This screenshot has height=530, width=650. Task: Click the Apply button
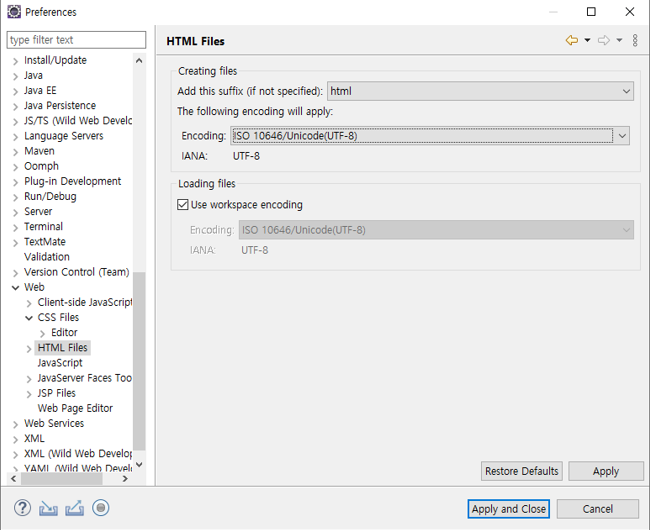click(606, 471)
